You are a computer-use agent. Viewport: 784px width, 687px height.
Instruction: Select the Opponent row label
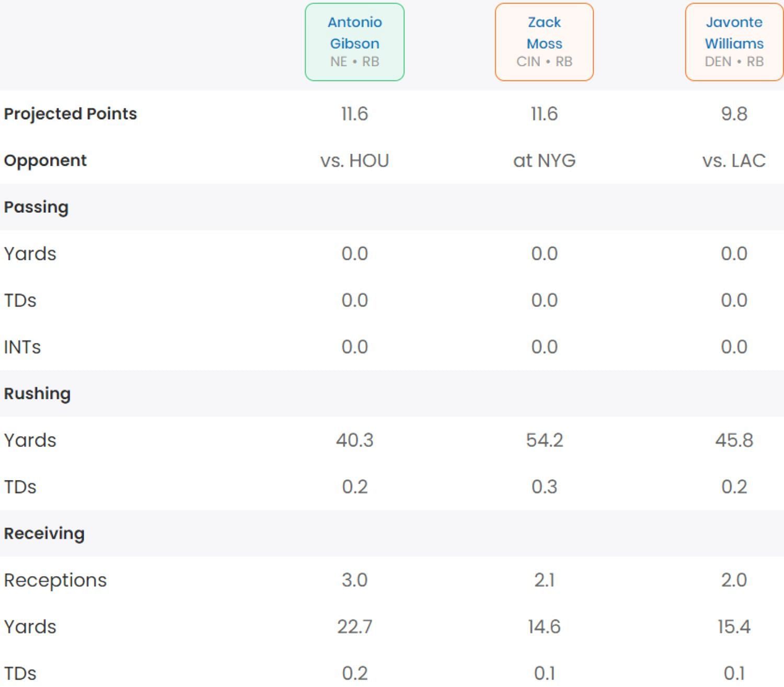[x=45, y=160]
